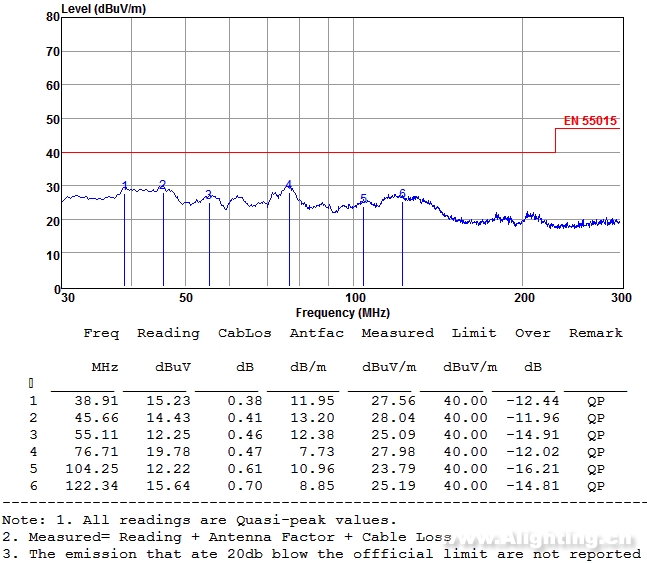Click peak marker 1 on the spectrum

tap(125, 185)
